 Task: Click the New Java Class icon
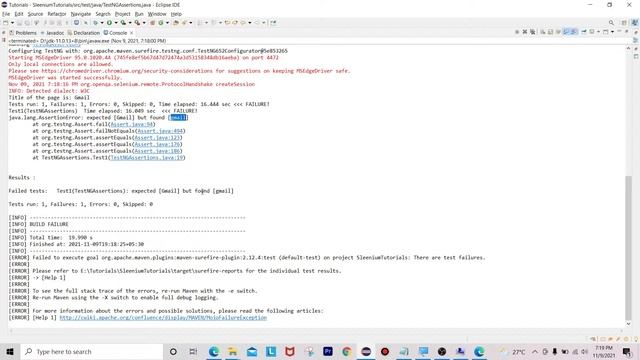(x=160, y=23)
